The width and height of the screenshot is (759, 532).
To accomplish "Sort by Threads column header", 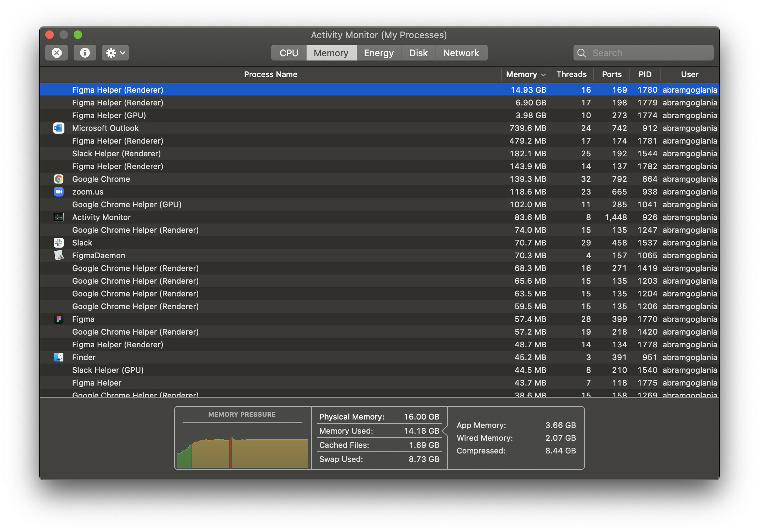I will [x=571, y=74].
